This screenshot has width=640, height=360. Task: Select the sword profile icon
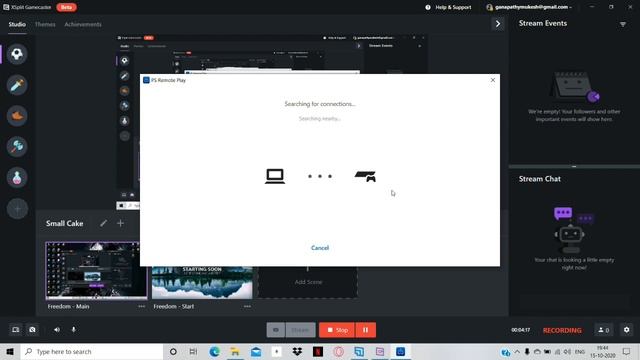[x=17, y=85]
